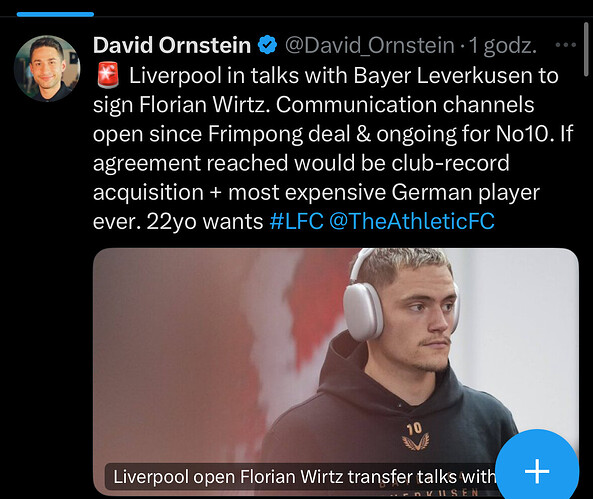
Task: Open David Ornstein's profile avatar
Action: coord(47,68)
